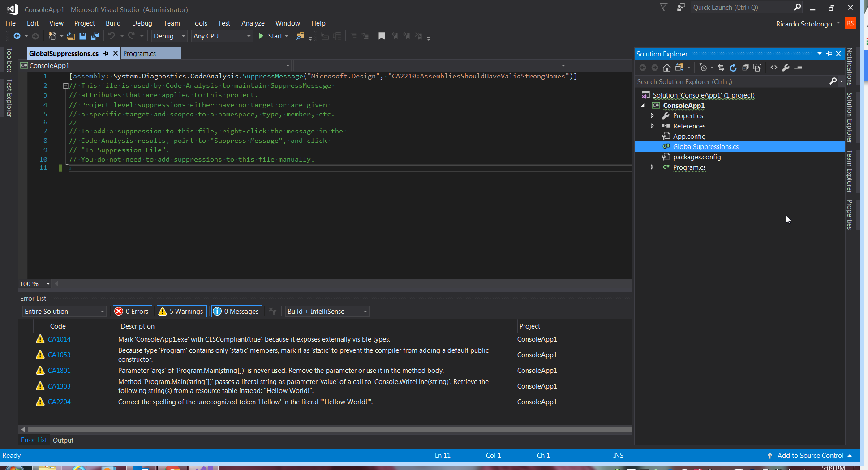The width and height of the screenshot is (868, 470).
Task: Save the current file with floppy icon
Action: click(83, 36)
